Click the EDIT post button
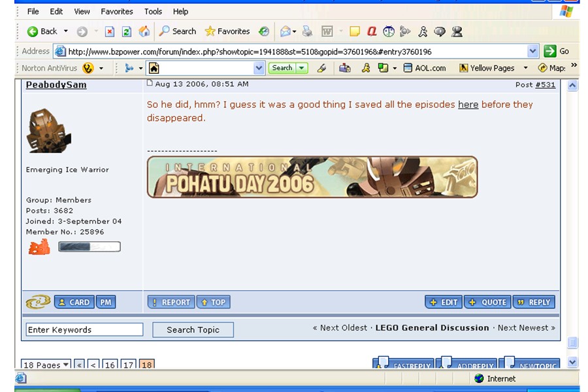 pyautogui.click(x=444, y=302)
